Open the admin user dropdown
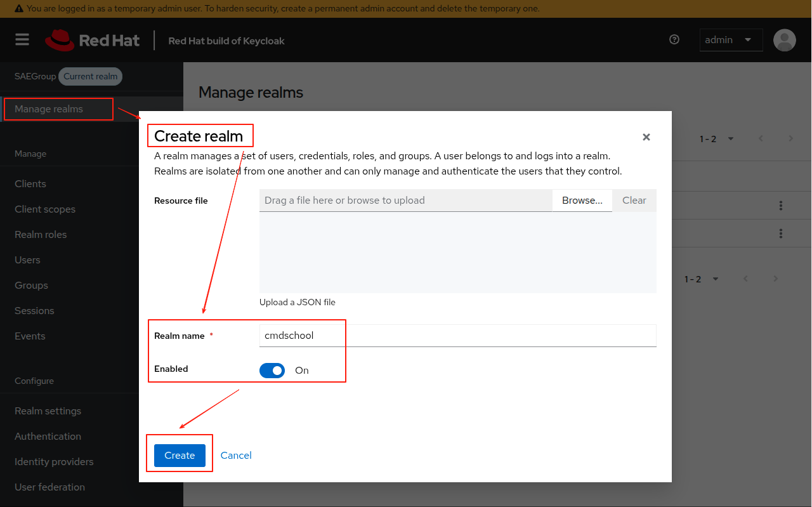 click(x=730, y=40)
